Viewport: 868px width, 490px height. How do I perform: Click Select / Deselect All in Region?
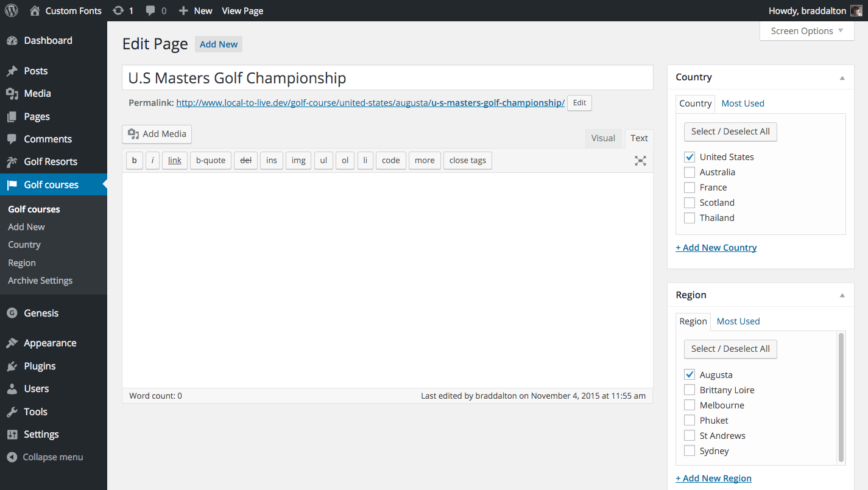(730, 349)
